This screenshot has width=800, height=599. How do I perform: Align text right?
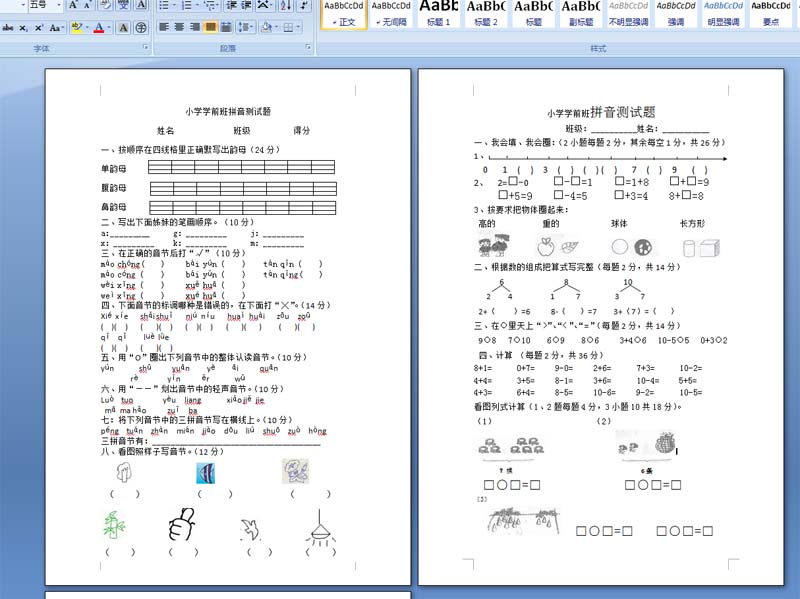tap(194, 27)
